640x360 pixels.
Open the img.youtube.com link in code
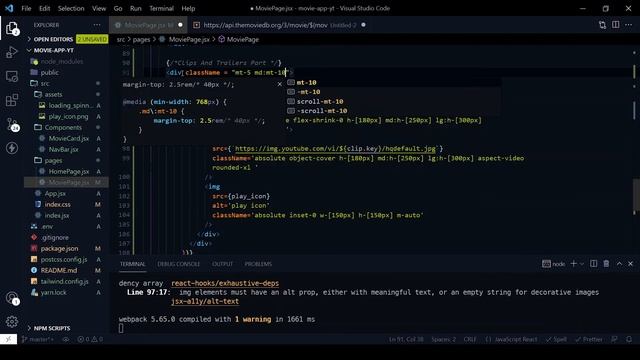[x=336, y=149]
